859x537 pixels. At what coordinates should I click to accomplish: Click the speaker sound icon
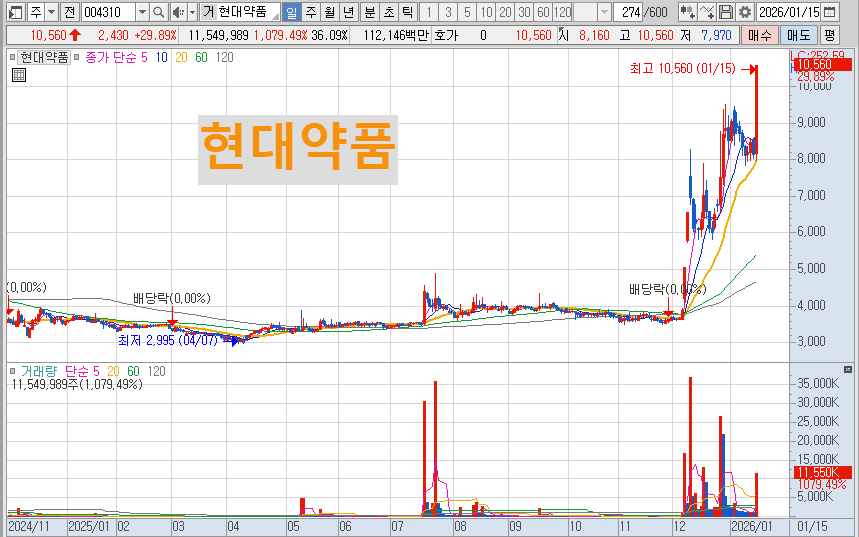[x=178, y=12]
